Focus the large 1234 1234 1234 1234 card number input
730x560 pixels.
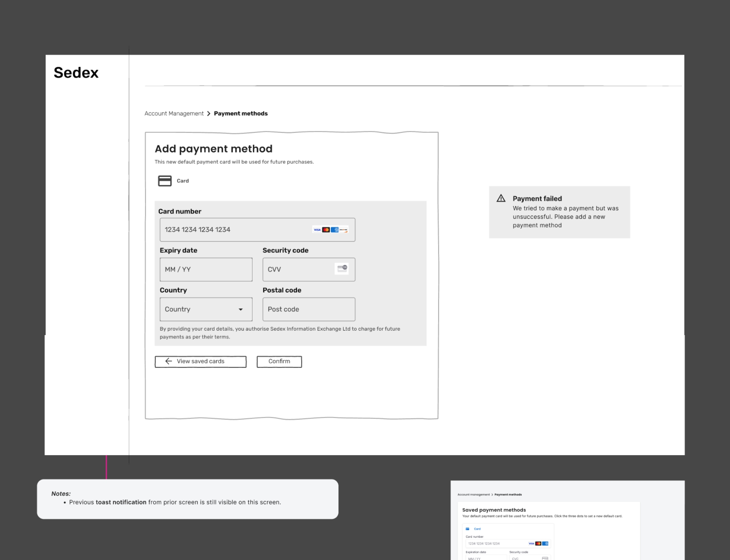coord(234,230)
